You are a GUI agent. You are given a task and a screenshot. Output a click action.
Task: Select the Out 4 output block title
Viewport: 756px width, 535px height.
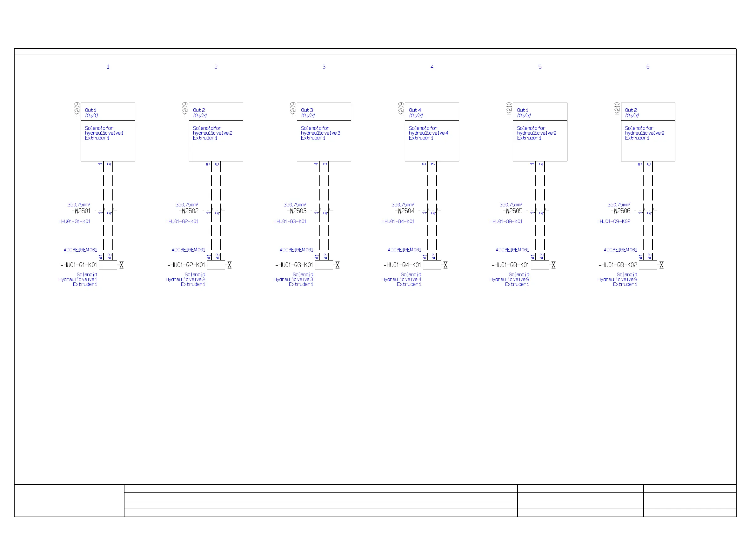[x=415, y=110]
